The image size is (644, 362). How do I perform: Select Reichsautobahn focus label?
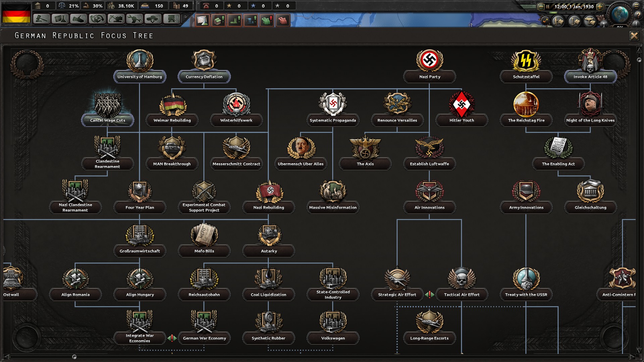pos(204,295)
